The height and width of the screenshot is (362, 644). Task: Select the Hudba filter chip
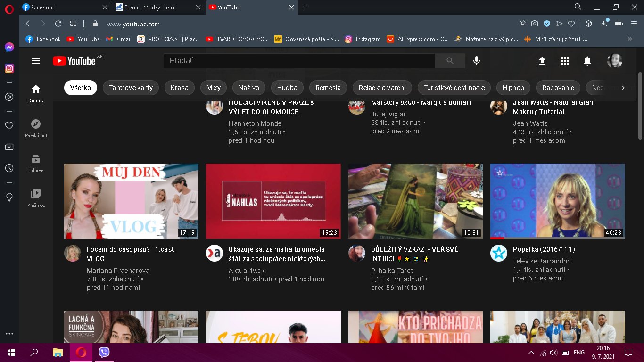[x=287, y=88]
